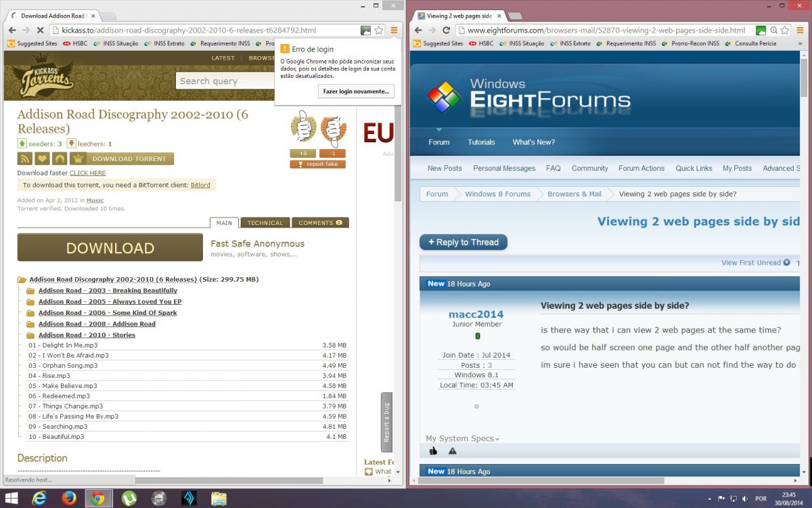The image size is (812, 508).
Task: Click Report a bug side tab
Action: click(x=386, y=421)
